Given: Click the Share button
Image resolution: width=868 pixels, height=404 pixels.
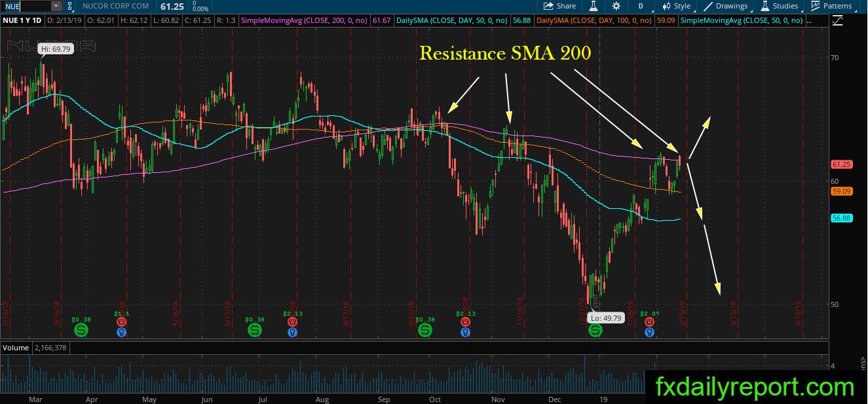Looking at the screenshot, I should [x=559, y=6].
